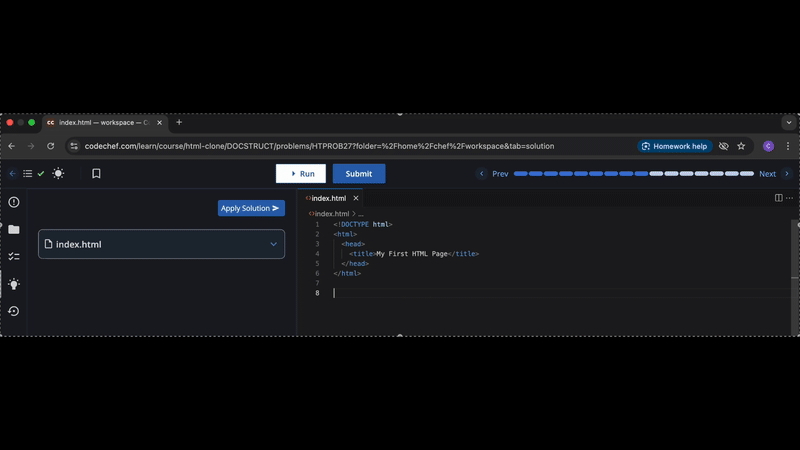This screenshot has height=450, width=800.
Task: Open site information icon in address bar
Action: (x=74, y=146)
